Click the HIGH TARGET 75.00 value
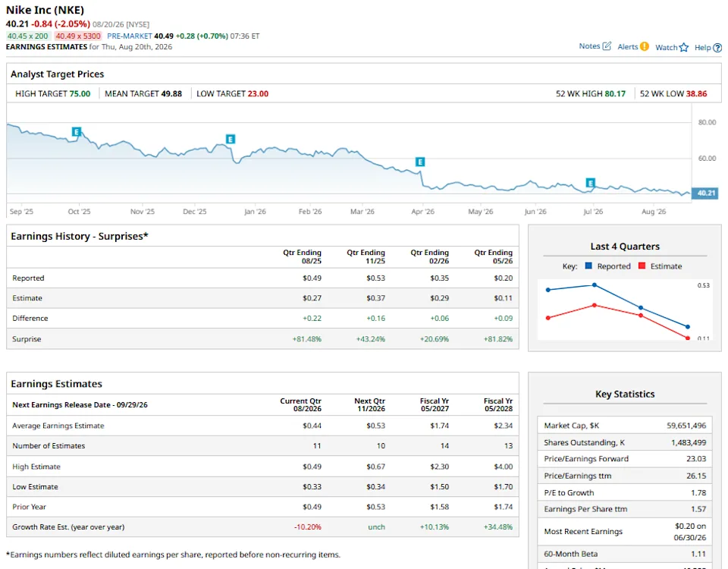Screen dimensions: 728x569 click(x=80, y=93)
